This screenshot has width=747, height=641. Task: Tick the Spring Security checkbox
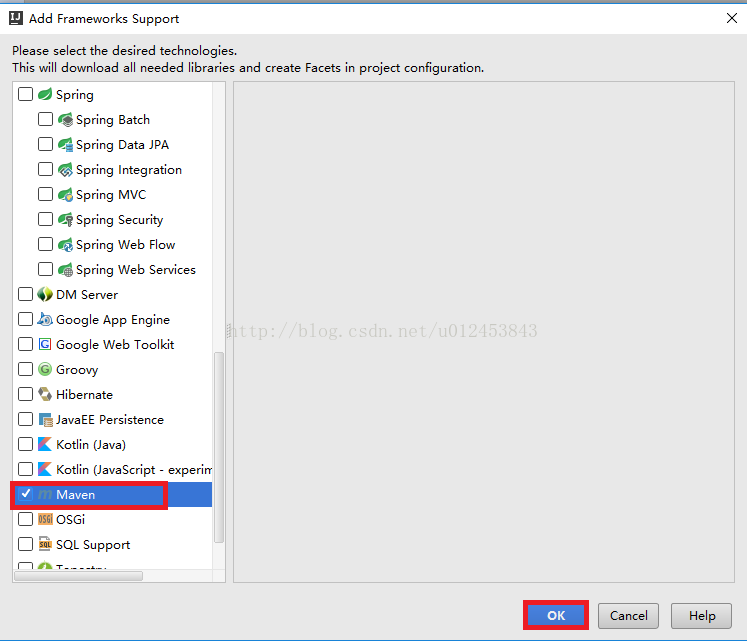click(x=45, y=219)
